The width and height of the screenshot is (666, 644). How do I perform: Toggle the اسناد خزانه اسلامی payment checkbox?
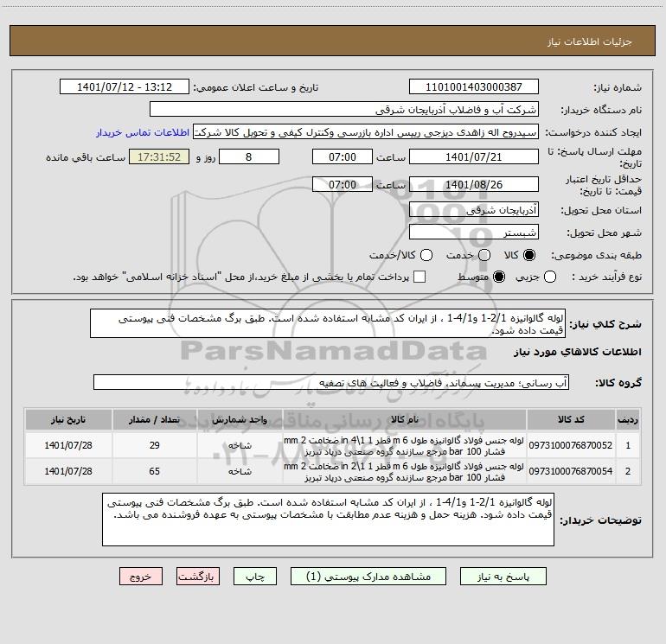tap(419, 277)
